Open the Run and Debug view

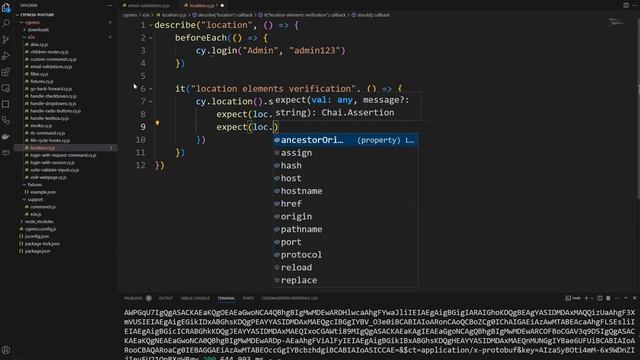click(x=6, y=56)
